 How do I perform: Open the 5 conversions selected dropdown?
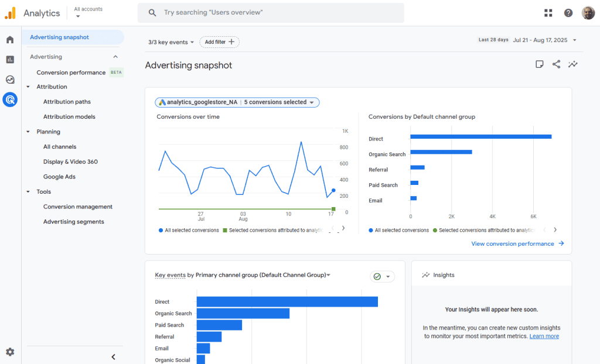coord(279,102)
